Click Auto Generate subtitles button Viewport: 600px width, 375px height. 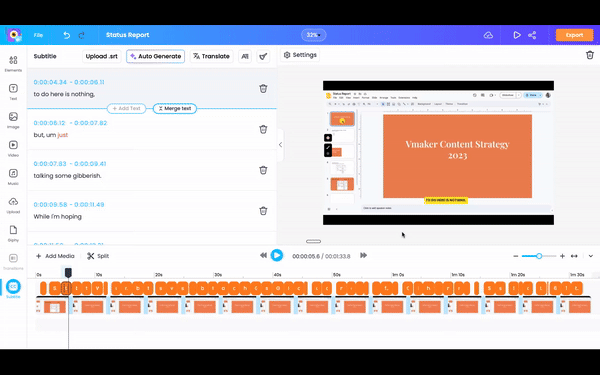(155, 56)
